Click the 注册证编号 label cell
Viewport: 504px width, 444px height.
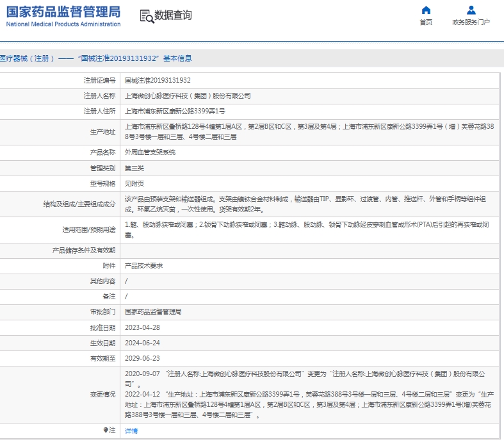99,80
